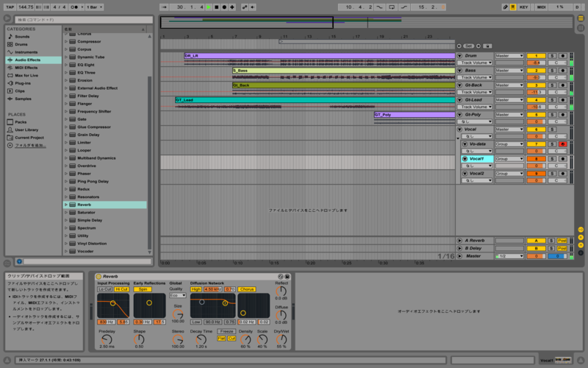Click the automation arm button in transport

point(245,7)
